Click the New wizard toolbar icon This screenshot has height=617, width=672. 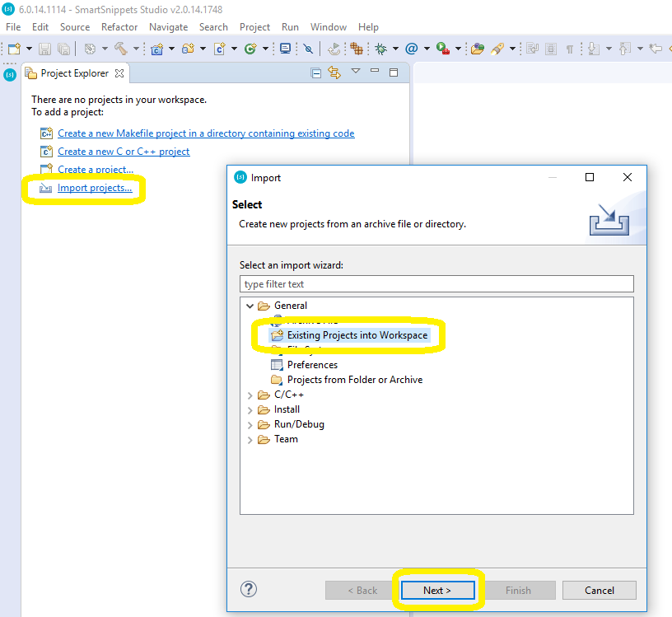pyautogui.click(x=14, y=49)
